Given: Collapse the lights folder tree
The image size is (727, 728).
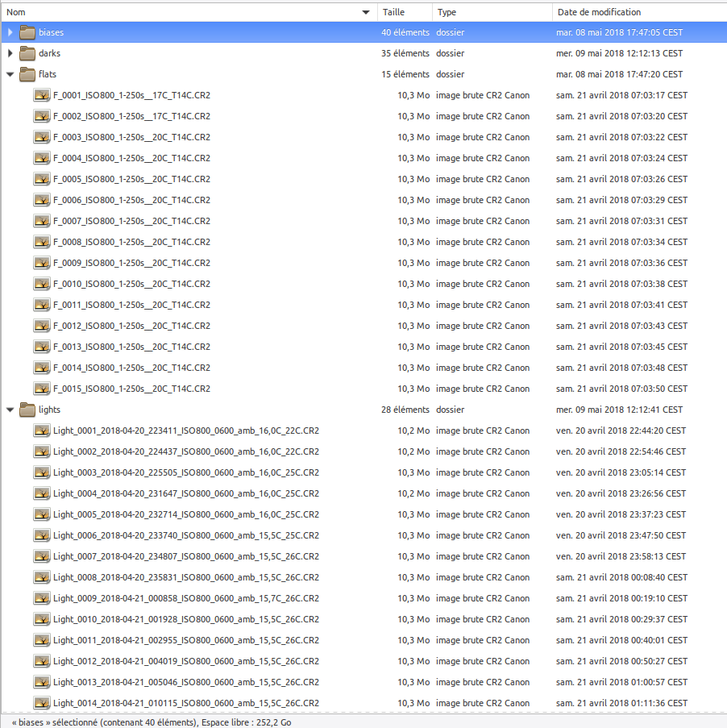Looking at the screenshot, I should point(10,410).
